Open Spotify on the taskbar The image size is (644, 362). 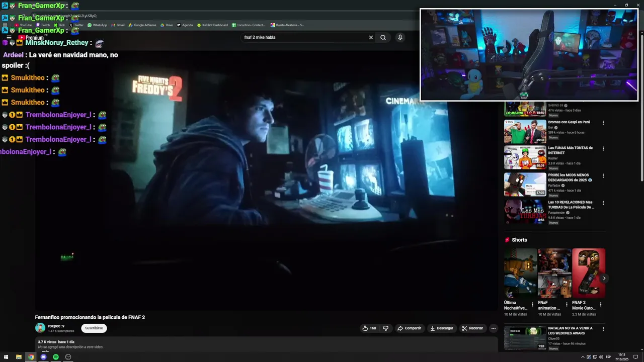pyautogui.click(x=56, y=357)
